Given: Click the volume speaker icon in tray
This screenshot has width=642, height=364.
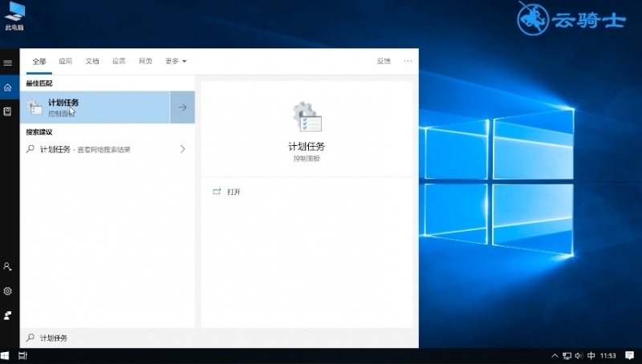Looking at the screenshot, I should (x=579, y=356).
